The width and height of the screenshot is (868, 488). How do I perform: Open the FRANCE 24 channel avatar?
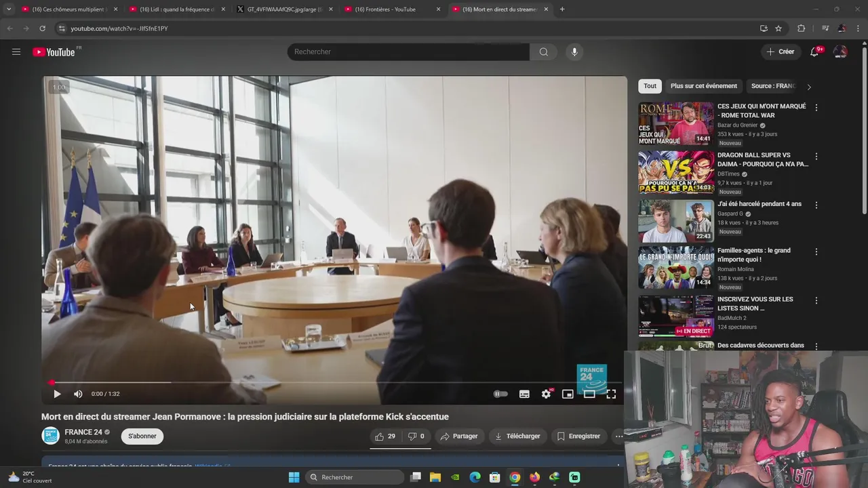[x=51, y=436]
